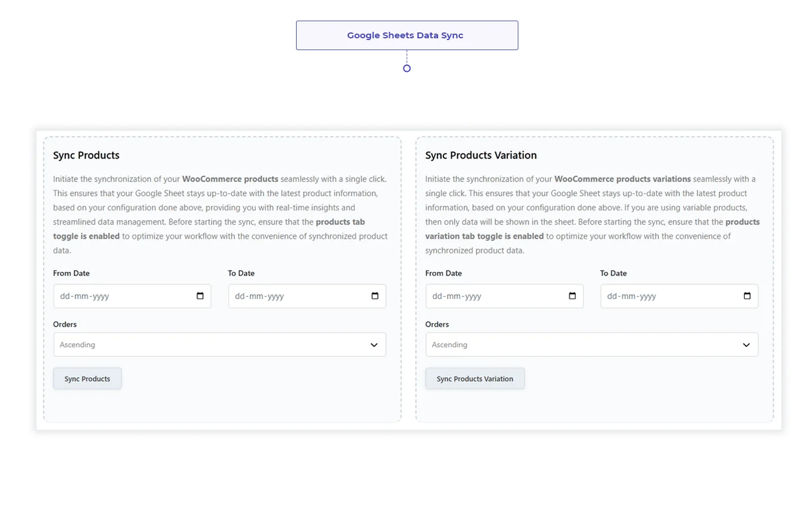Start sync with Sync Products Variation button
This screenshot has height=527, width=812.
point(475,378)
